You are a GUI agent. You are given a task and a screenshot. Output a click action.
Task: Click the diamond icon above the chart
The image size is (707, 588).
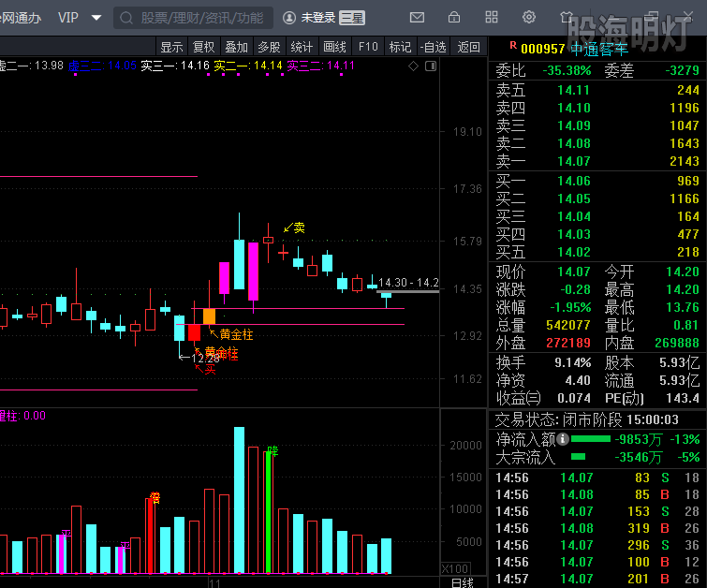[x=414, y=66]
